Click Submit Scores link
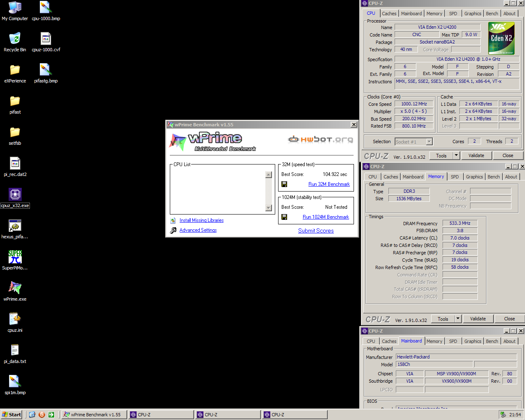 (316, 231)
